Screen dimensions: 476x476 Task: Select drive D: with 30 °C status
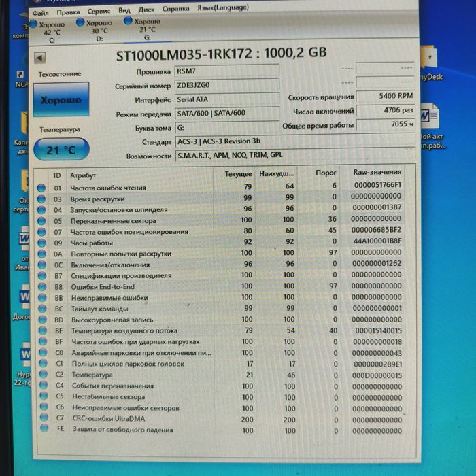pyautogui.click(x=95, y=31)
